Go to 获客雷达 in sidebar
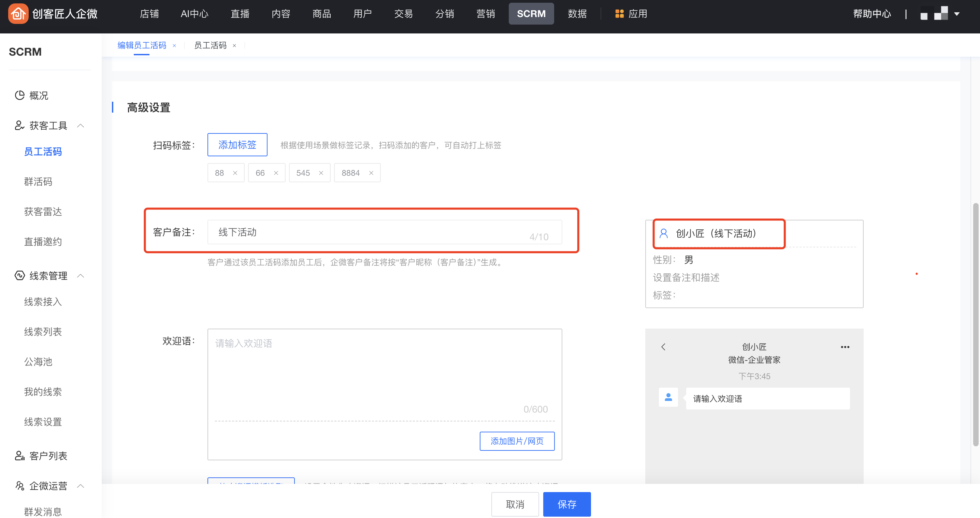This screenshot has height=518, width=980. [43, 212]
